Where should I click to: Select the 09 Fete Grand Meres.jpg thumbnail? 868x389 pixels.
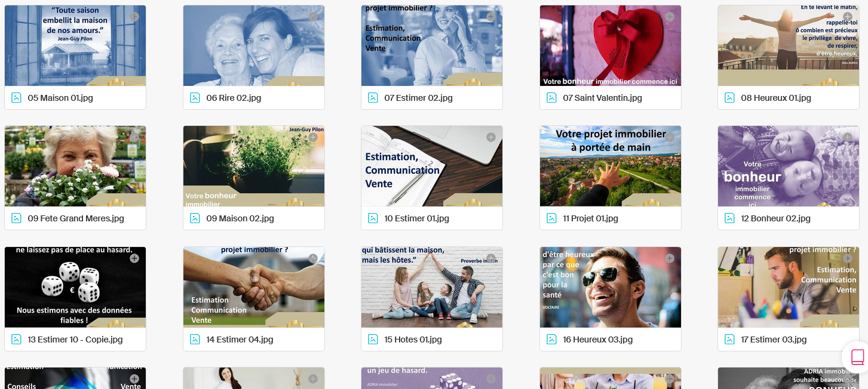75,166
